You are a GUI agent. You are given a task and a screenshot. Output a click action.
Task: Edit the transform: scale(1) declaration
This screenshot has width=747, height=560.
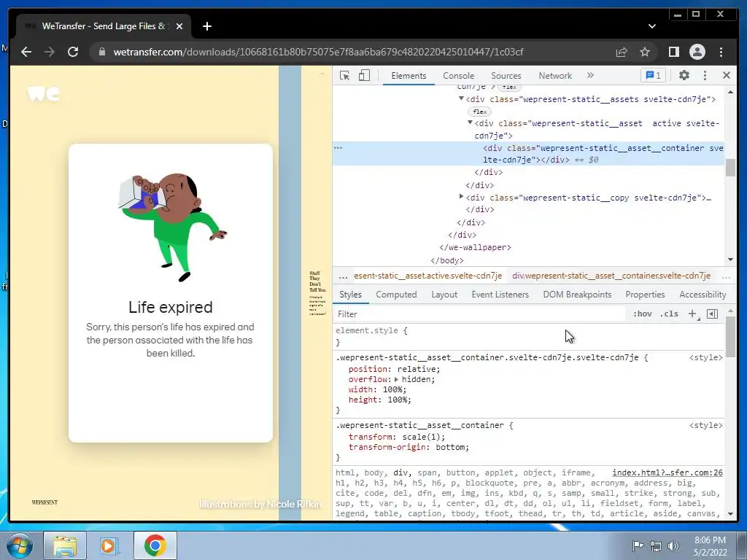(397, 437)
